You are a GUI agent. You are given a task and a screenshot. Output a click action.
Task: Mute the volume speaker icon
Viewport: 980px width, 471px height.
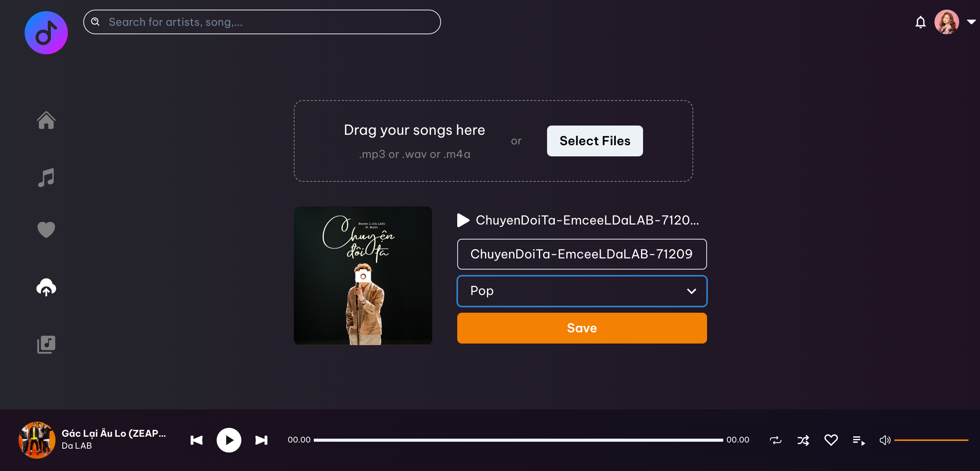tap(885, 440)
